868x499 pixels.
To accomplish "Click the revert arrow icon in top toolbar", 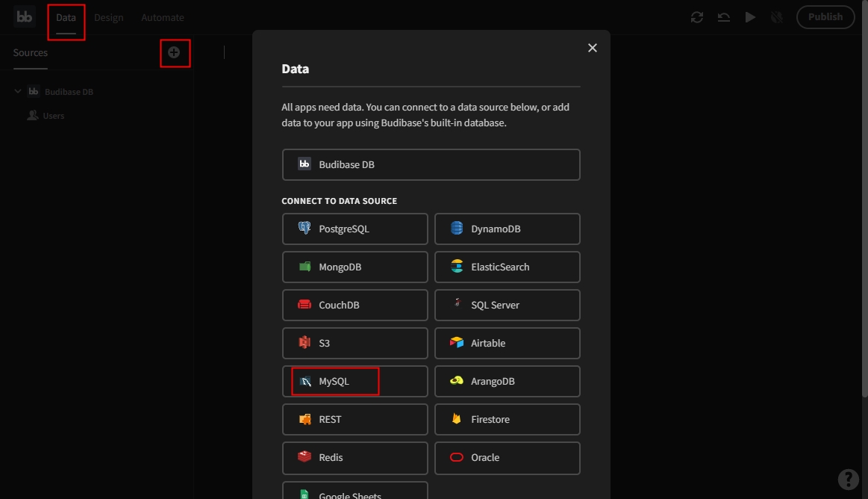I will pos(723,17).
